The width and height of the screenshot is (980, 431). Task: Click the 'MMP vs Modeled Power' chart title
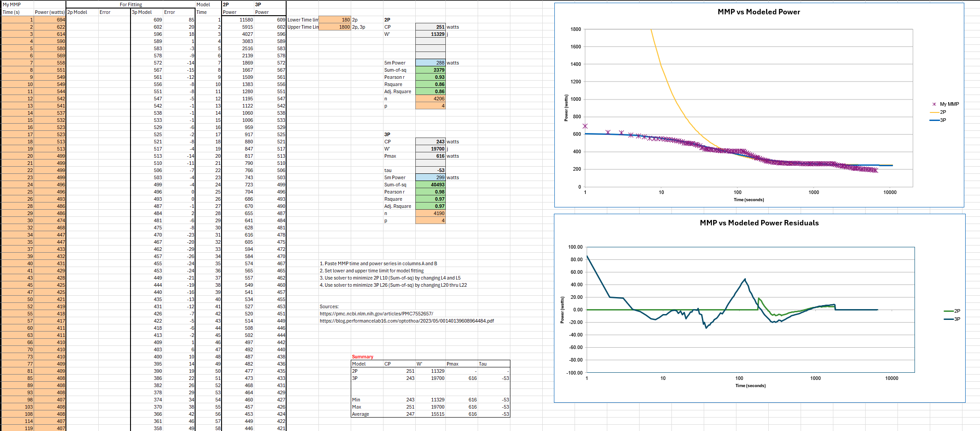pos(759,12)
